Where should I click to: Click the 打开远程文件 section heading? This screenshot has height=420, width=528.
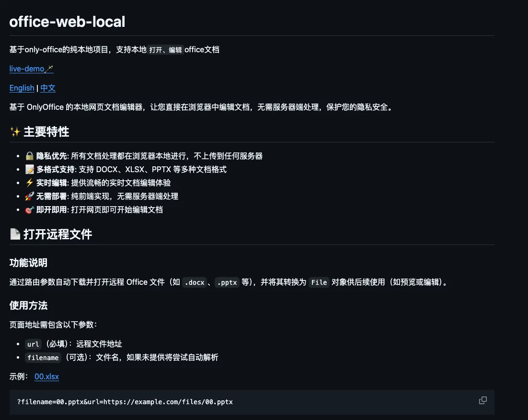pyautogui.click(x=57, y=234)
